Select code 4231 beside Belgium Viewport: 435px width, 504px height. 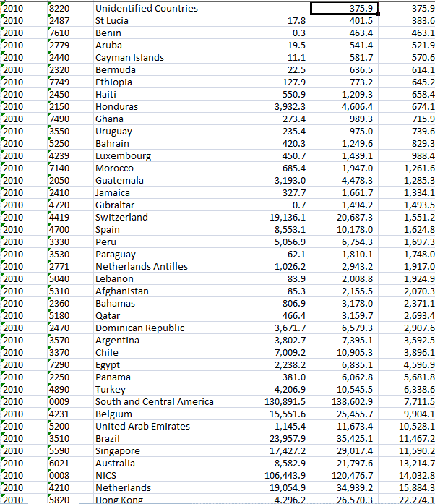[59, 414]
